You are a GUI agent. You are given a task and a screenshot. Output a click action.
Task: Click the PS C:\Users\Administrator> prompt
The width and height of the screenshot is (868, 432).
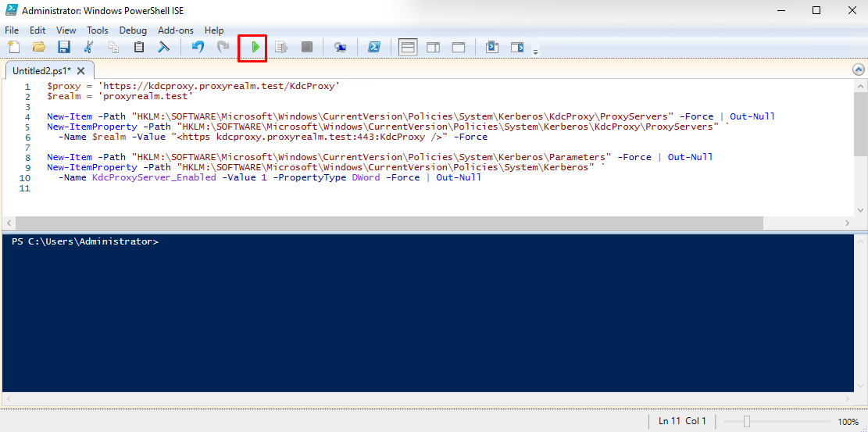click(x=85, y=241)
